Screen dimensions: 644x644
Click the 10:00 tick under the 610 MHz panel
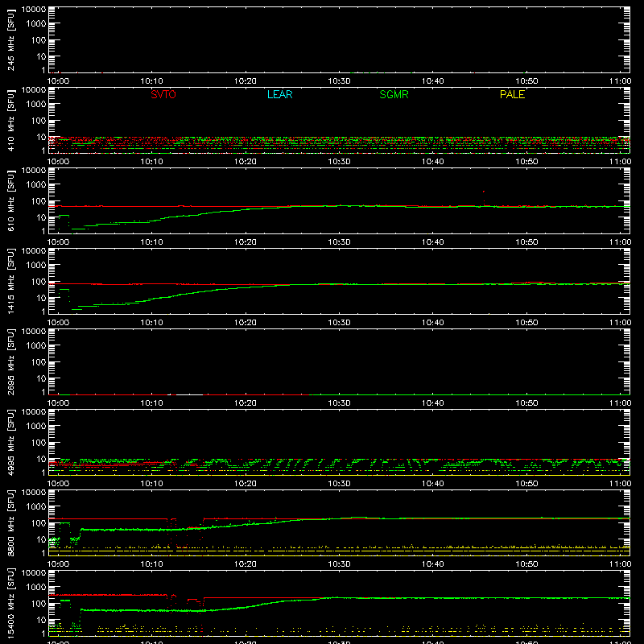(x=58, y=242)
